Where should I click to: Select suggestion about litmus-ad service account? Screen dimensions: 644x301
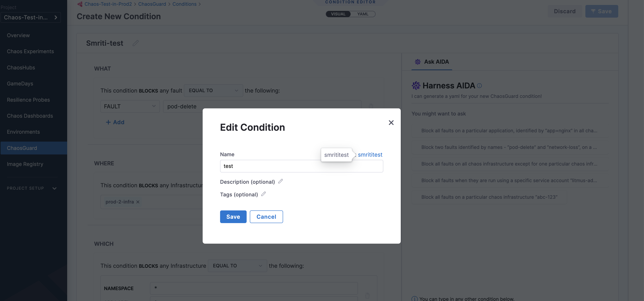tap(510, 180)
